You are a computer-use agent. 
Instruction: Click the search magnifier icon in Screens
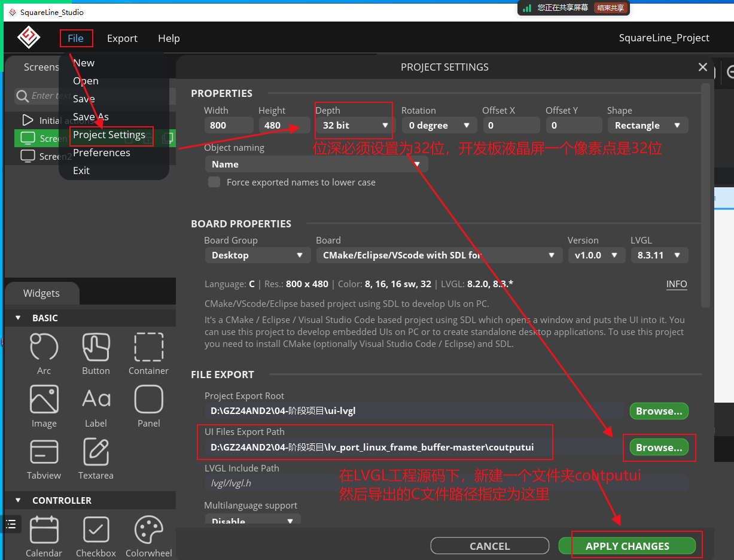(23, 96)
